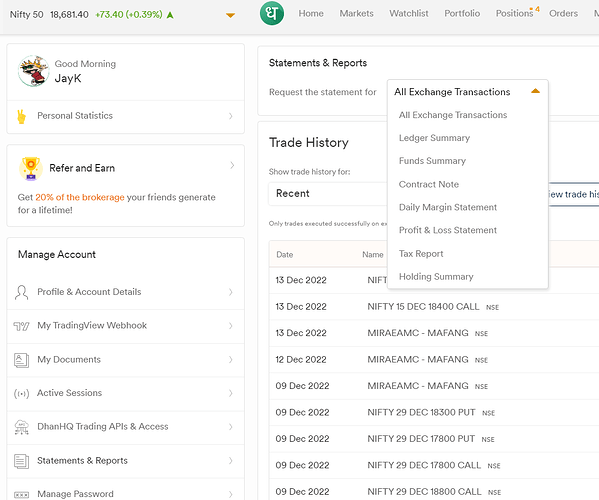The image size is (599, 500).
Task: Open the Recent trade history dropdown
Action: 328,194
